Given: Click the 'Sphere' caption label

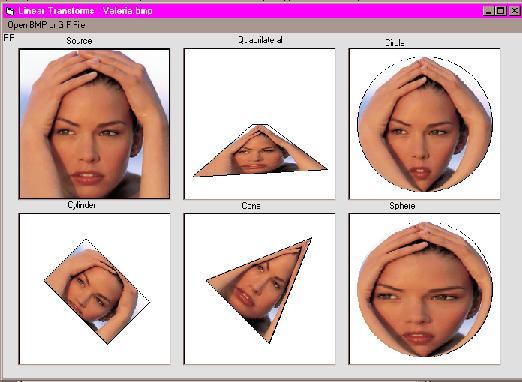Looking at the screenshot, I should (x=402, y=206).
